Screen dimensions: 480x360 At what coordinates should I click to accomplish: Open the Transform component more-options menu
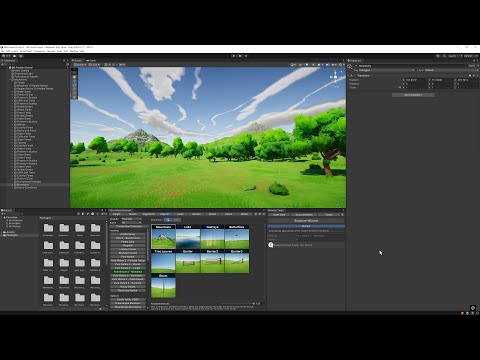point(477,76)
